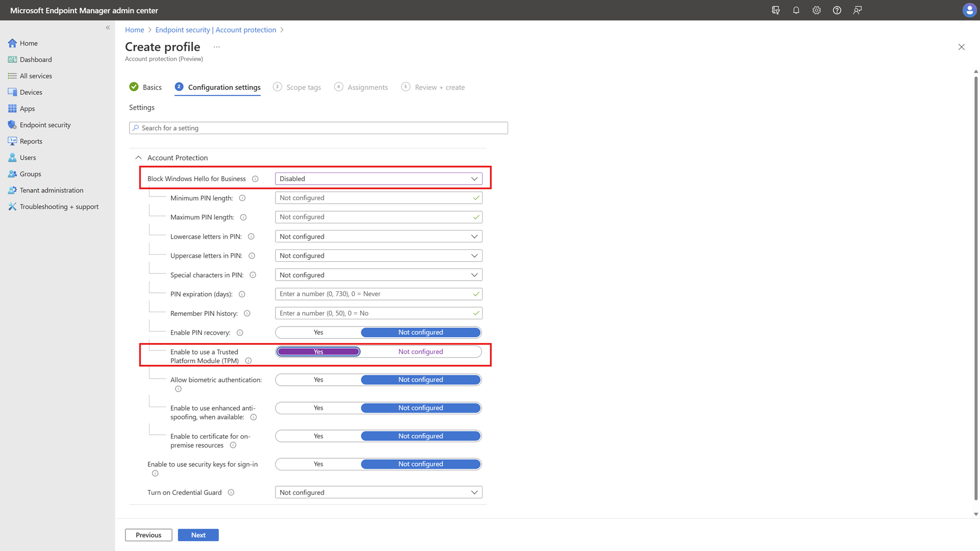Click the Next button
This screenshot has width=980, height=551.
198,535
